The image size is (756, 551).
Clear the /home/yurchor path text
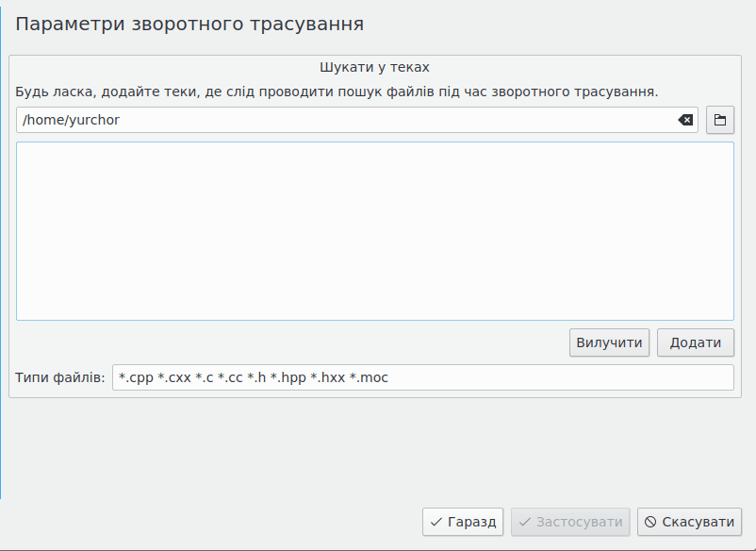point(685,120)
